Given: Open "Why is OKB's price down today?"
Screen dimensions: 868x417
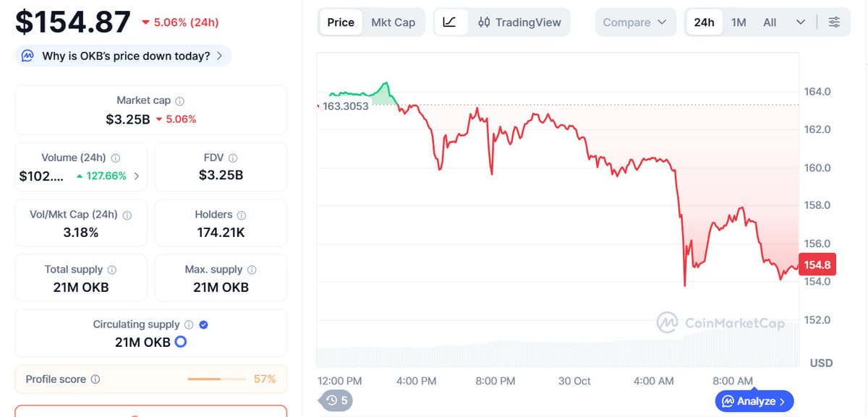Looking at the screenshot, I should coord(124,56).
